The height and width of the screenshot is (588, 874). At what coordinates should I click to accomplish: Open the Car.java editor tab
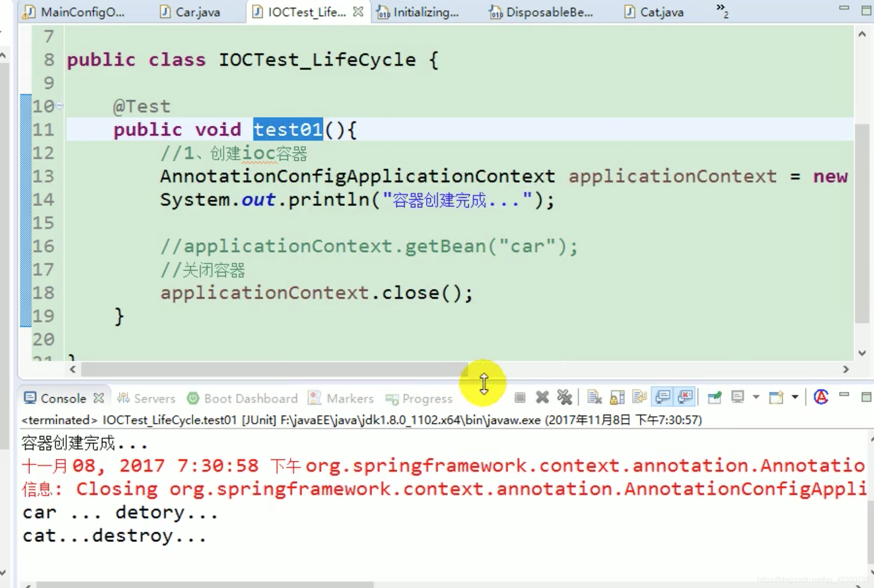(190, 12)
